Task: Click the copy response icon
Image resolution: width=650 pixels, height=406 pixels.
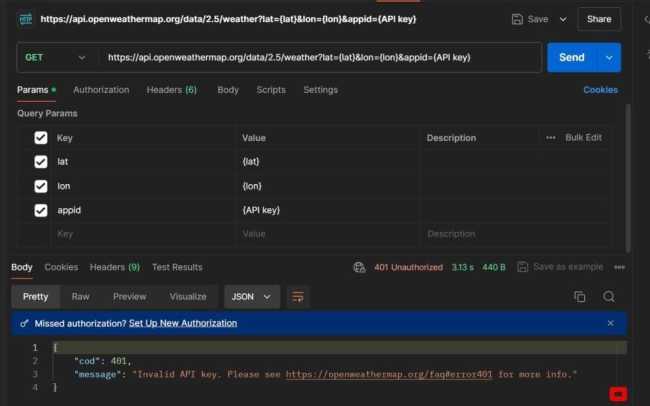Action: pyautogui.click(x=579, y=297)
